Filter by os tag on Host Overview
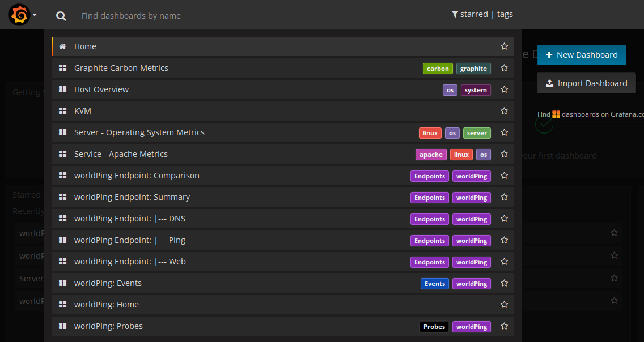The image size is (644, 342). click(450, 90)
